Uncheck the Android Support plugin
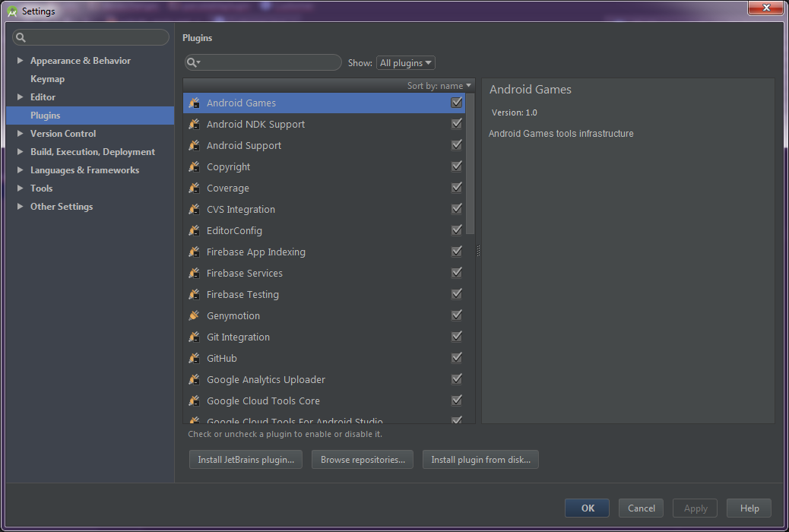The height and width of the screenshot is (532, 789). pyautogui.click(x=456, y=144)
